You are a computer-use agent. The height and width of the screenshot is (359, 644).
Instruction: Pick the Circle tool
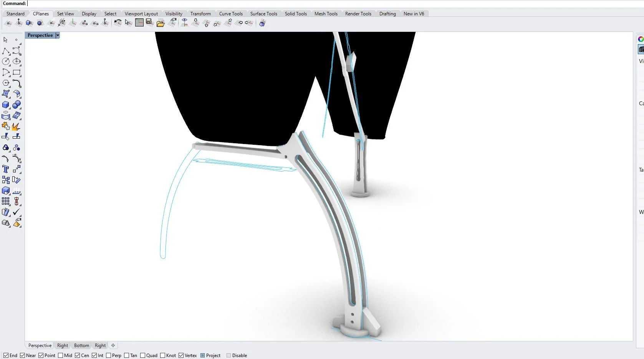pos(6,61)
